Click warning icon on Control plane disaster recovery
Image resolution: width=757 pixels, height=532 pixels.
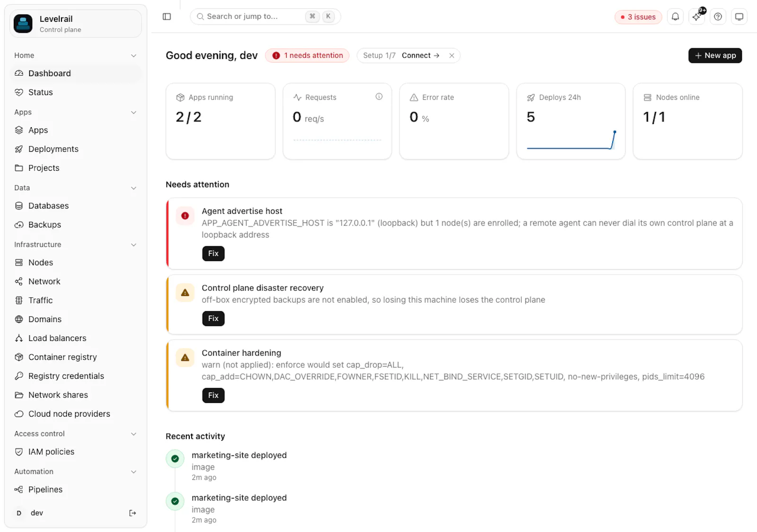click(x=185, y=293)
